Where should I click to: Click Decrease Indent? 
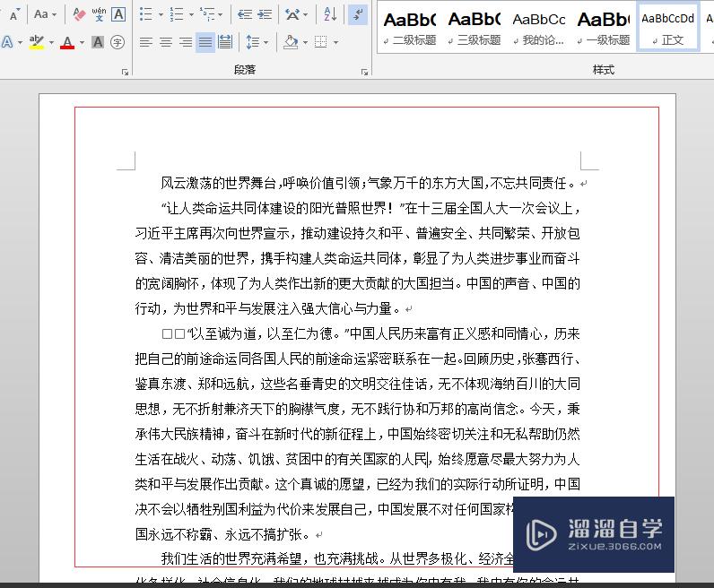point(245,14)
